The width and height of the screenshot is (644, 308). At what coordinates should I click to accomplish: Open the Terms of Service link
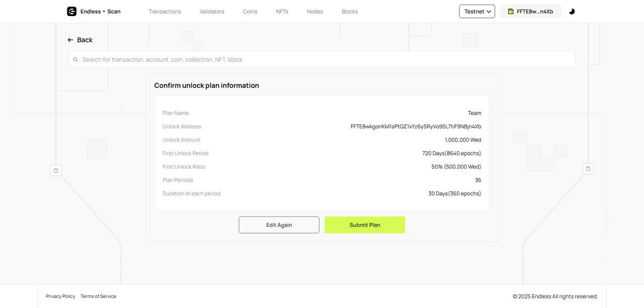(98, 296)
